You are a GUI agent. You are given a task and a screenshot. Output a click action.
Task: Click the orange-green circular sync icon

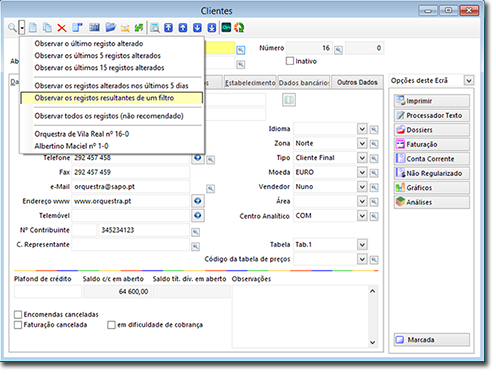239,28
